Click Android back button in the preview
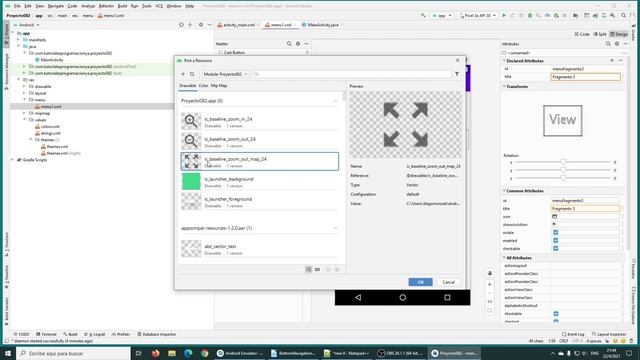640x360 pixels. [x=358, y=298]
